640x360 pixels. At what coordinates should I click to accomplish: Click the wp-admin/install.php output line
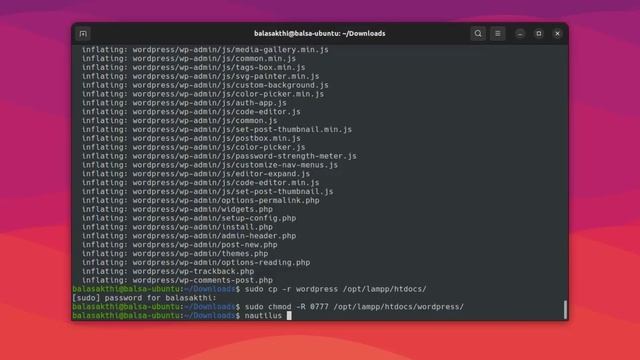tap(177, 227)
